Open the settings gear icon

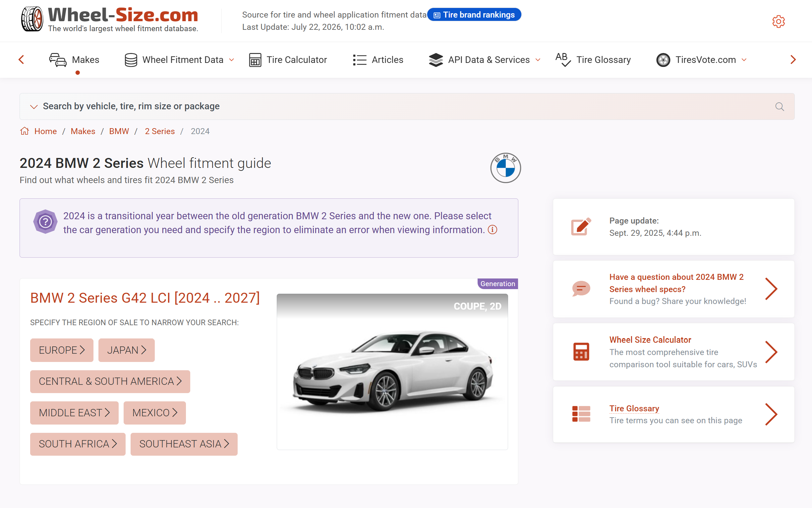click(x=779, y=22)
